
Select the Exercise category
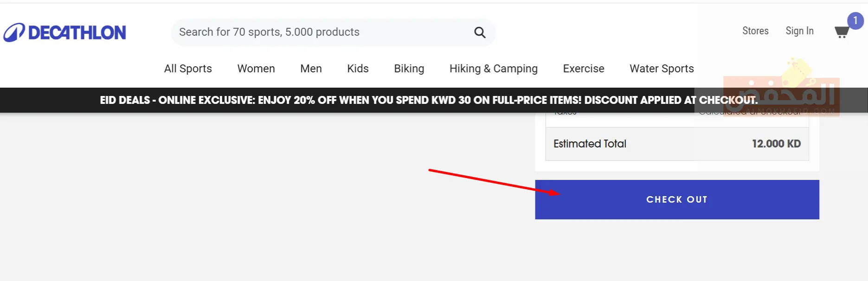click(x=583, y=69)
